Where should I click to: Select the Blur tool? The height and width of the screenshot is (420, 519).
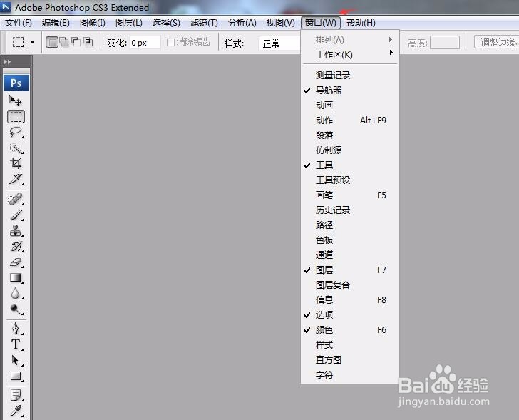[16, 294]
